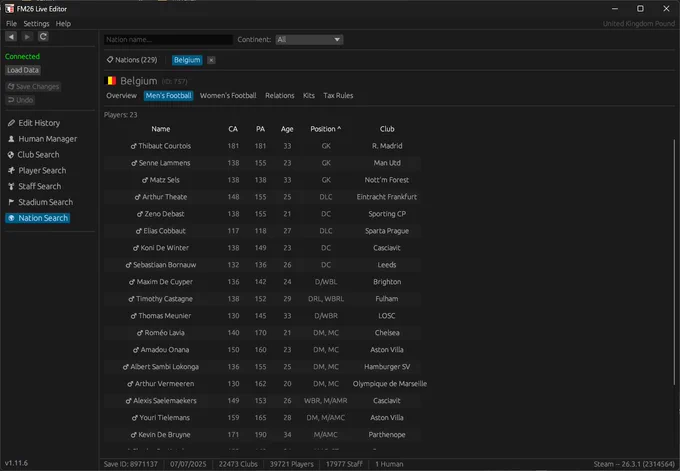Select Albert Sambi Lokonga player name
This screenshot has height=471, width=680.
164,367
